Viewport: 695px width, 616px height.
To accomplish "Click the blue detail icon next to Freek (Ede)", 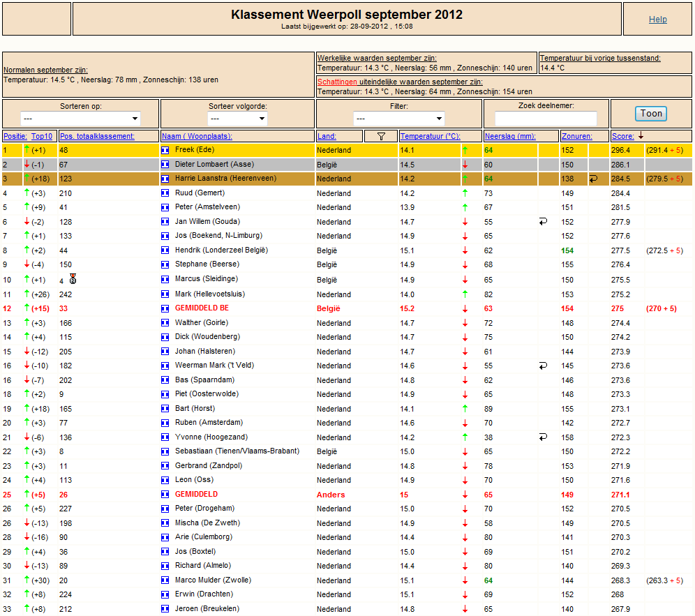I will click(x=165, y=150).
